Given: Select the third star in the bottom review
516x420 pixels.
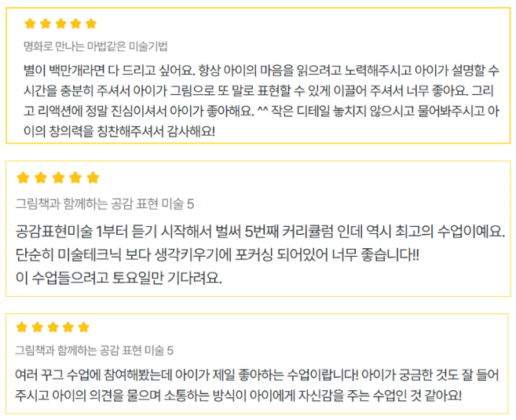Looking at the screenshot, I should [x=53, y=327].
